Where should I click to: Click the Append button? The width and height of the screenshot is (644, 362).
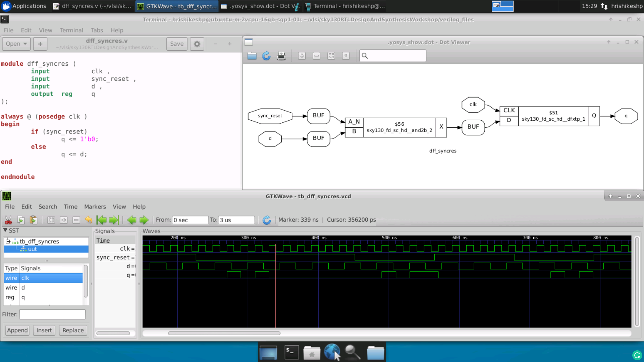[x=17, y=330]
